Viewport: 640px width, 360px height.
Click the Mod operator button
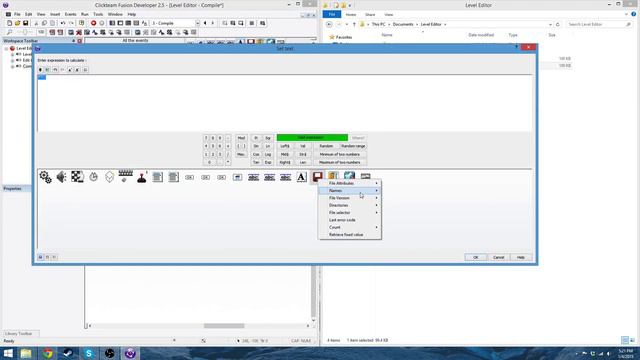pyautogui.click(x=241, y=138)
